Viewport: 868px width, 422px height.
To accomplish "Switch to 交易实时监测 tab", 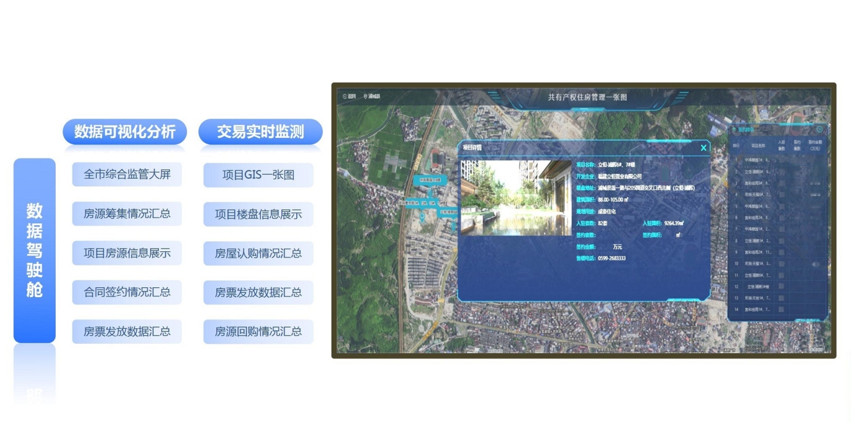I will pos(260,132).
